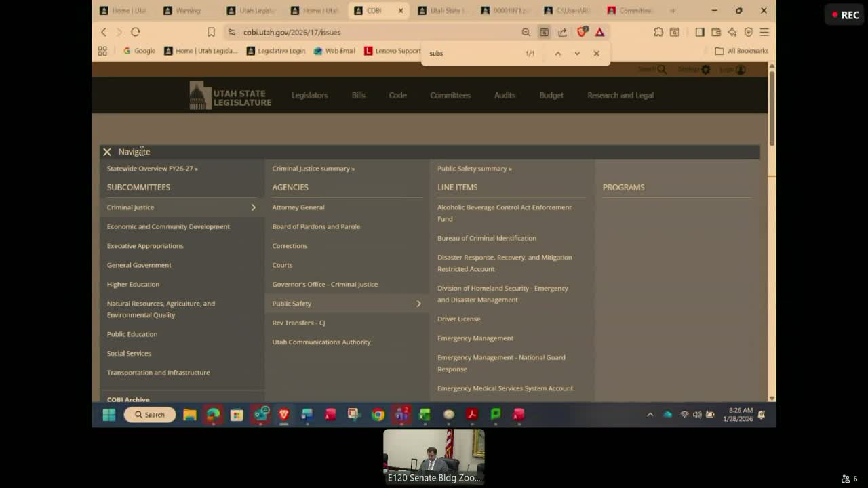
Task: Go to previous find-in-page match
Action: pyautogui.click(x=558, y=54)
